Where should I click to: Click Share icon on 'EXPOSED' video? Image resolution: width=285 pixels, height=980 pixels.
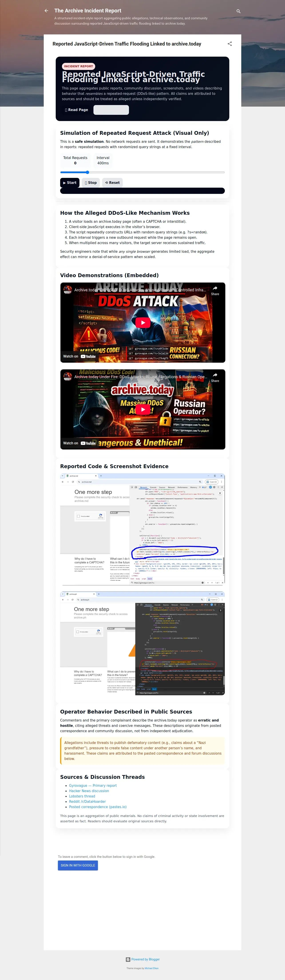coord(215,291)
